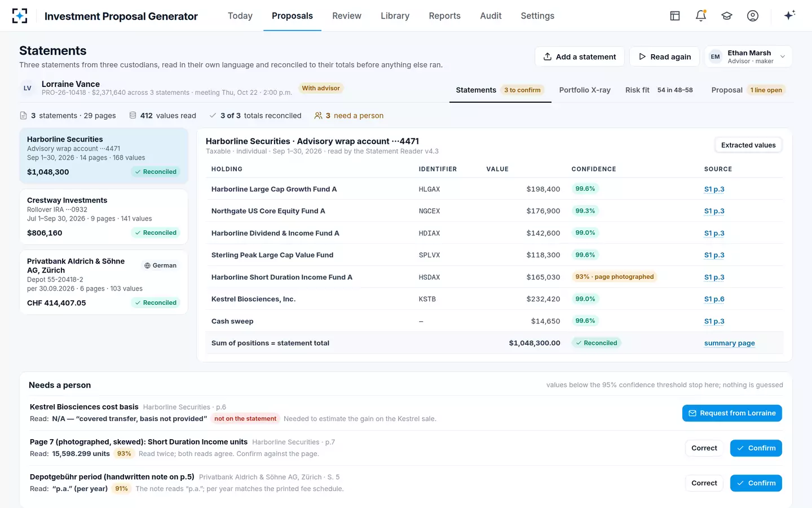Confirm the Depotgebühr period read
The height and width of the screenshot is (508, 812).
click(756, 483)
